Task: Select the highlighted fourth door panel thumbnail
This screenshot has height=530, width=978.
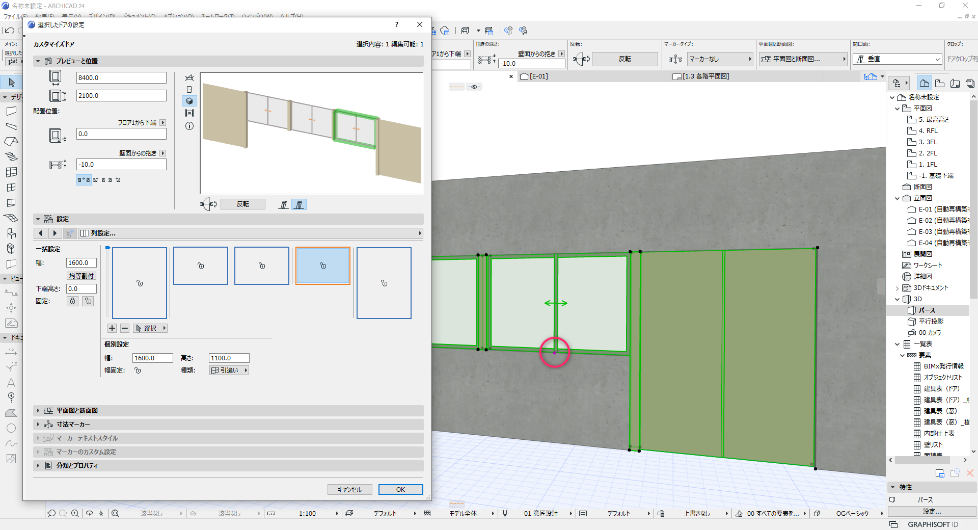Action: 322,266
